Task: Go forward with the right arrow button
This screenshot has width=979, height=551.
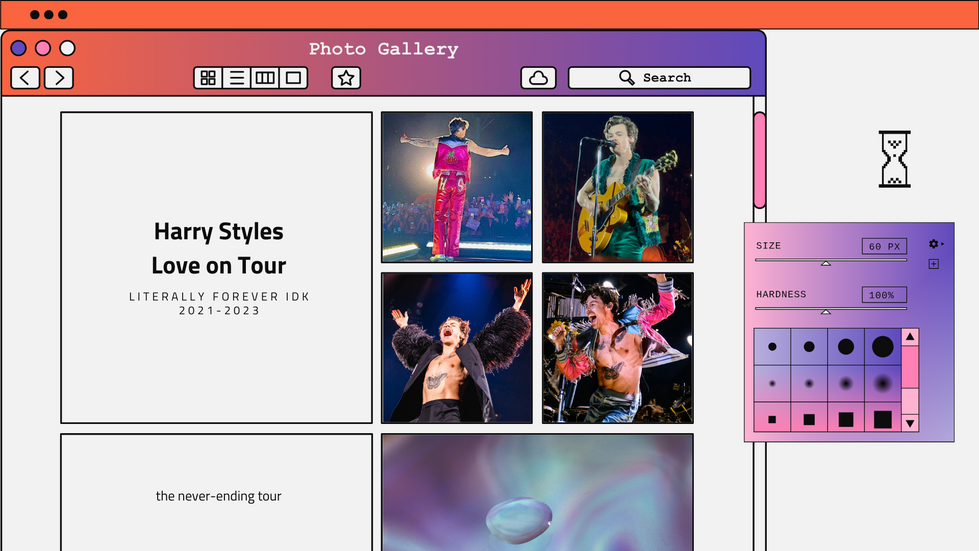Action: click(59, 78)
